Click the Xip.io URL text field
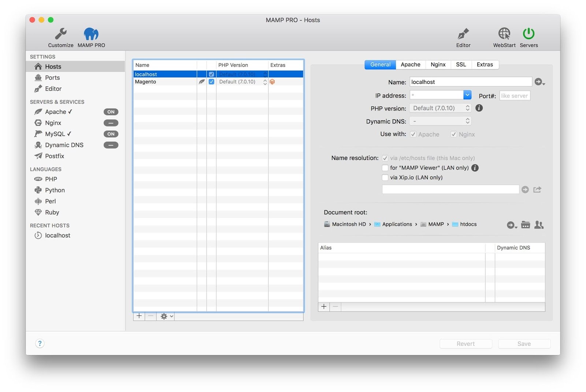This screenshot has height=392, width=586. click(x=450, y=189)
